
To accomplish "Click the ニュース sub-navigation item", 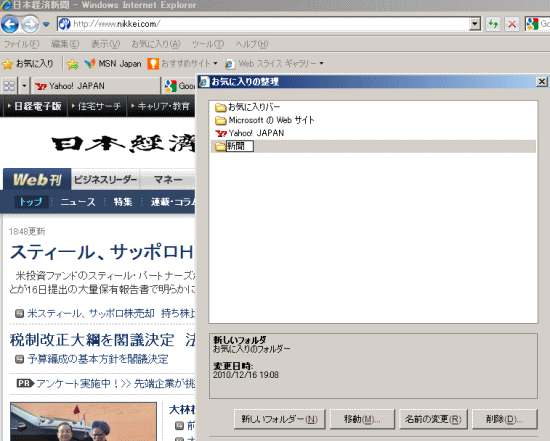I will [x=78, y=202].
